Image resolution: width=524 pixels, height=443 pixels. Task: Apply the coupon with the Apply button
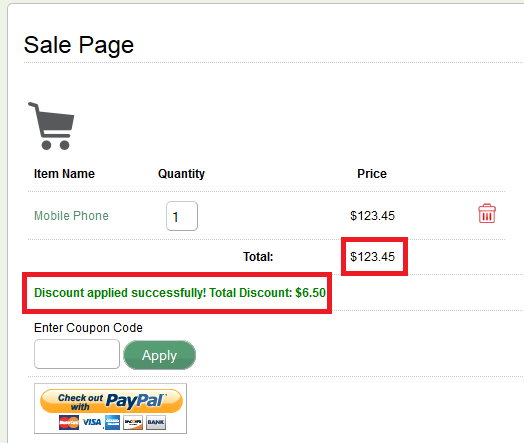click(x=159, y=355)
